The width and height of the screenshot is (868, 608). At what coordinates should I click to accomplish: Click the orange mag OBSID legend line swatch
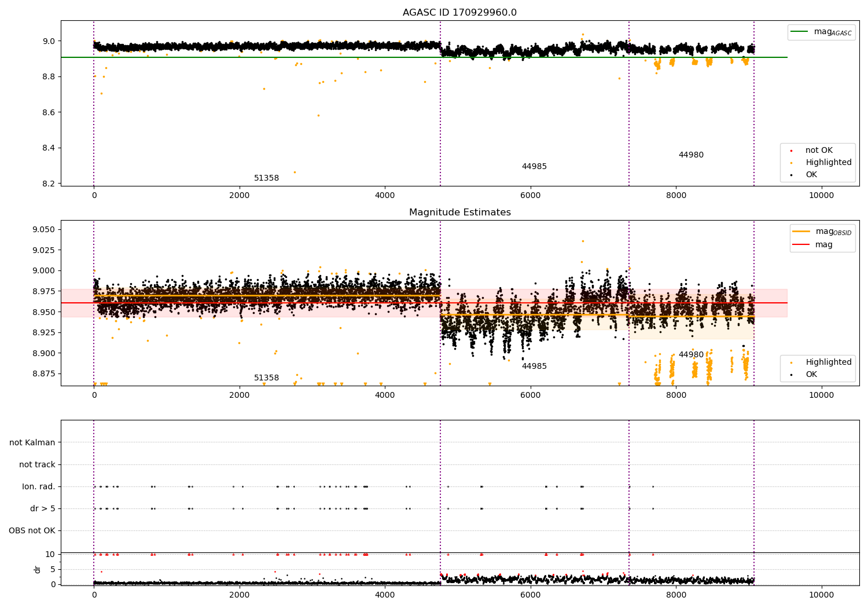[x=801, y=232]
